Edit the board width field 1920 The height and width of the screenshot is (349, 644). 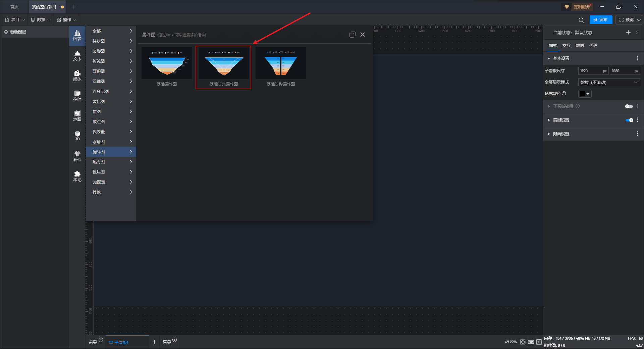[593, 71]
